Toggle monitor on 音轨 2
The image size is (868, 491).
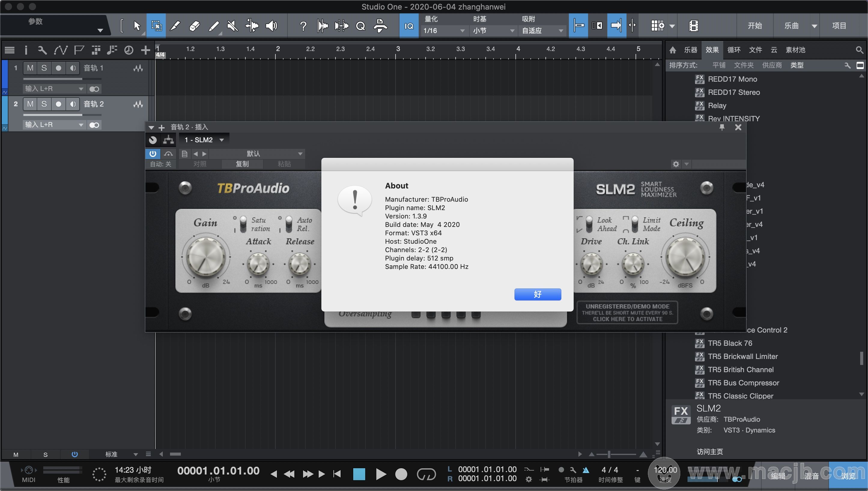click(72, 104)
